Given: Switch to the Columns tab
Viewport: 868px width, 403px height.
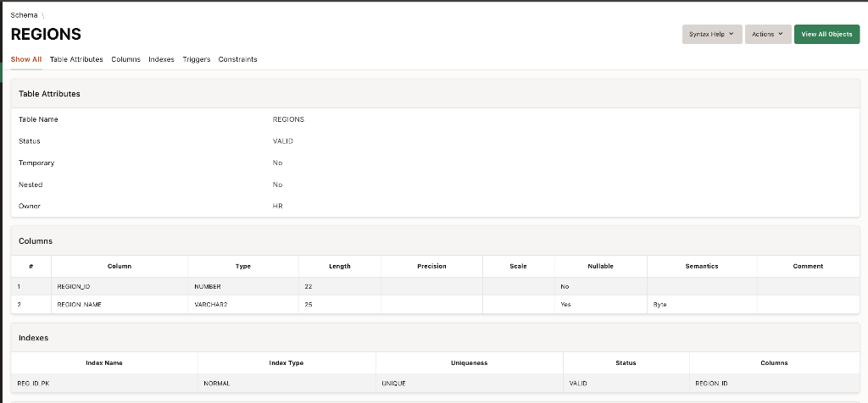Looking at the screenshot, I should tap(125, 59).
